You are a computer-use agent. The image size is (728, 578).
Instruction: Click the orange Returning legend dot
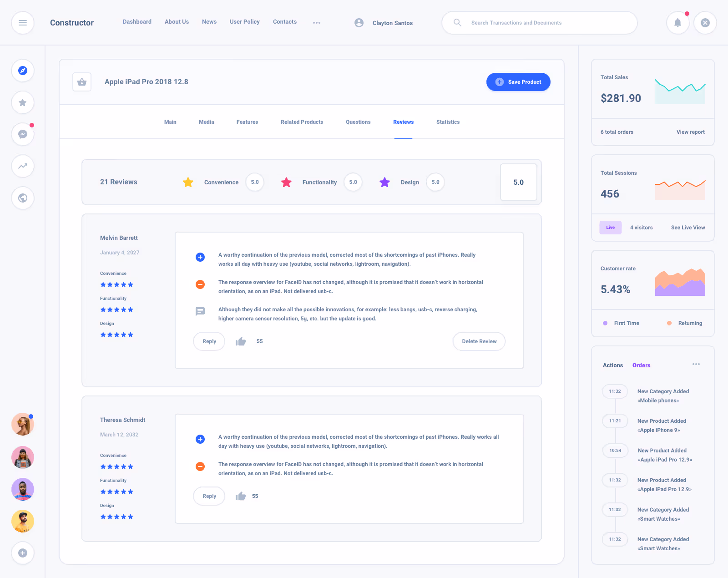click(669, 323)
